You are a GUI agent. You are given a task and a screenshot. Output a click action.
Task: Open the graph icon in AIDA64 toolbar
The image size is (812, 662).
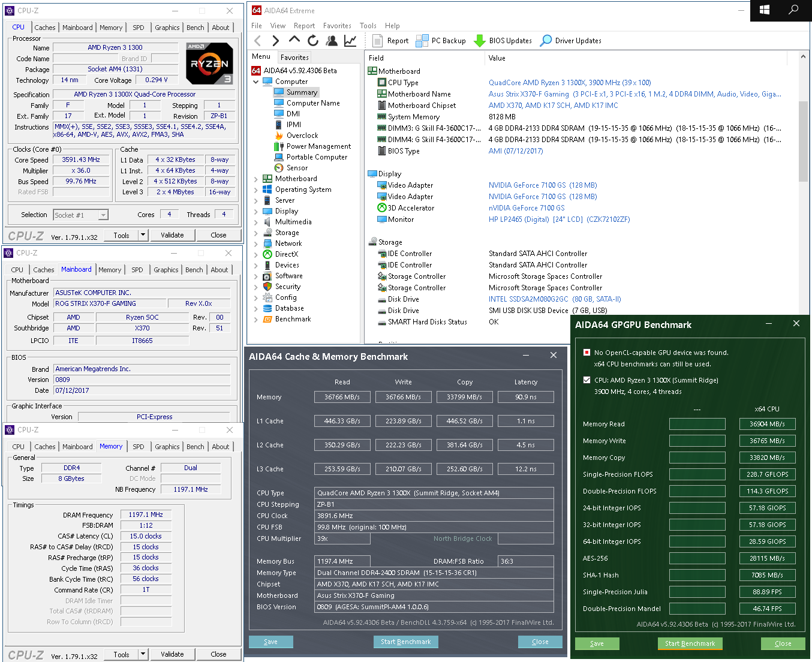tap(350, 41)
